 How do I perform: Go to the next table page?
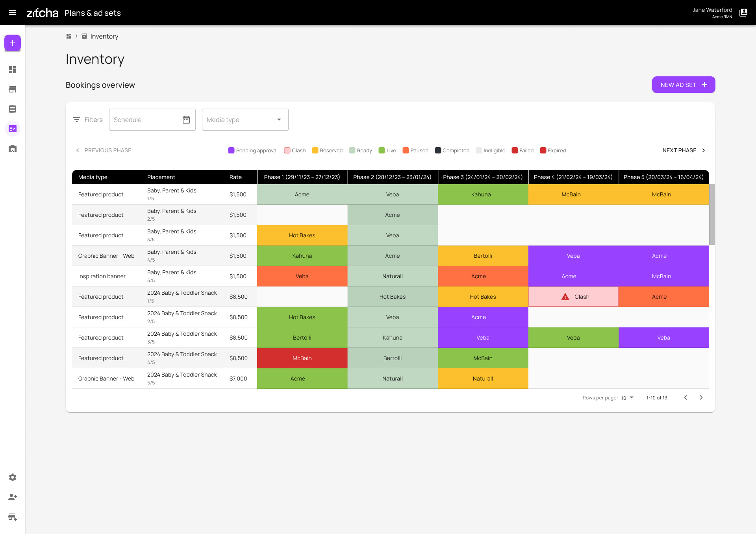click(701, 397)
